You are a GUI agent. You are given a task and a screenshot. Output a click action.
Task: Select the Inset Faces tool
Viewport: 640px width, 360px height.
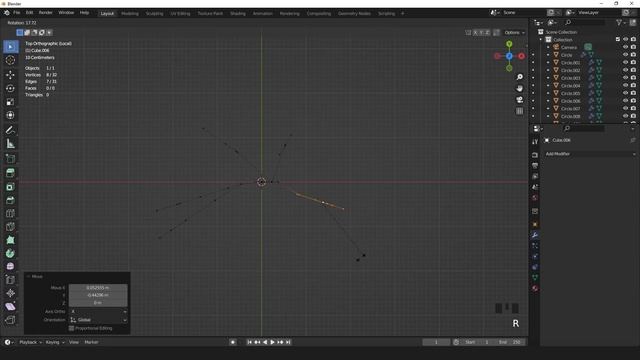pyautogui.click(x=10, y=187)
